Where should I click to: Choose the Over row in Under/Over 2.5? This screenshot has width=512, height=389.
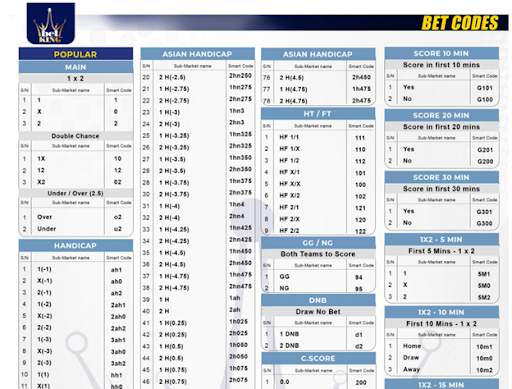(x=76, y=217)
